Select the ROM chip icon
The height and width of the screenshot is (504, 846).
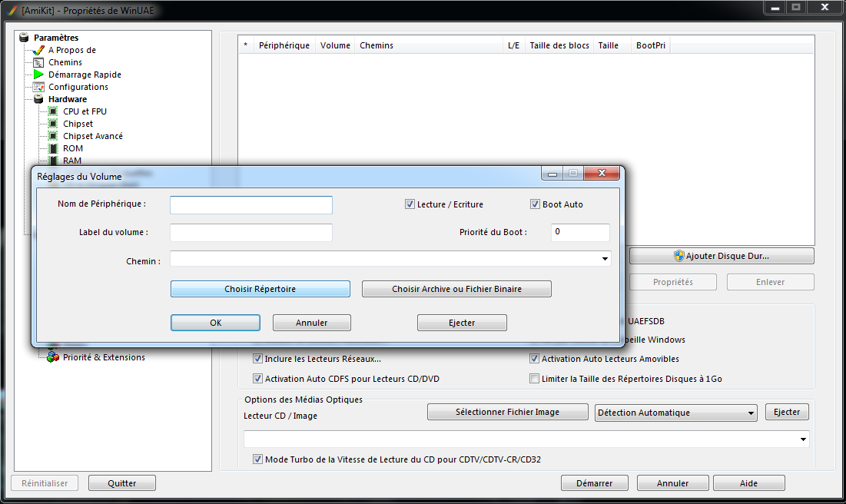(53, 148)
